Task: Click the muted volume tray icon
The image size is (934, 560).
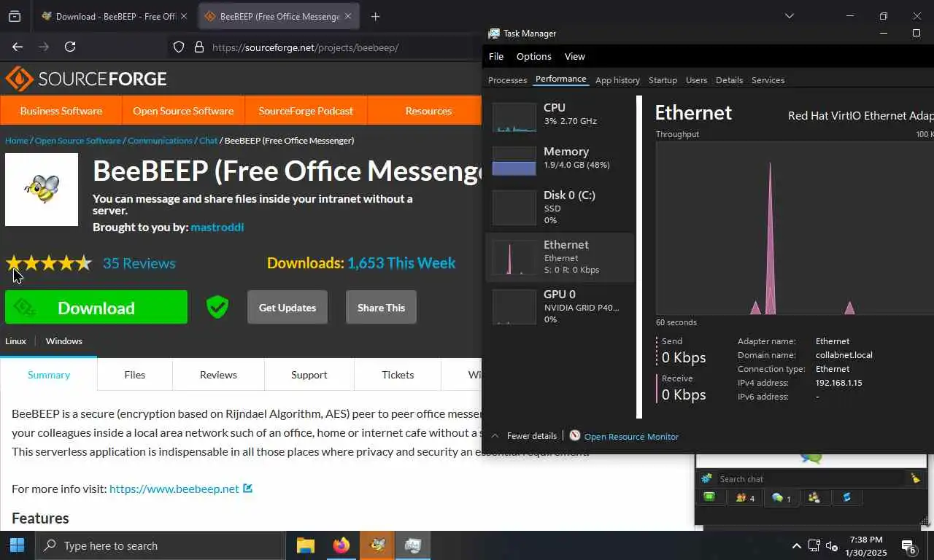Action: point(832,546)
